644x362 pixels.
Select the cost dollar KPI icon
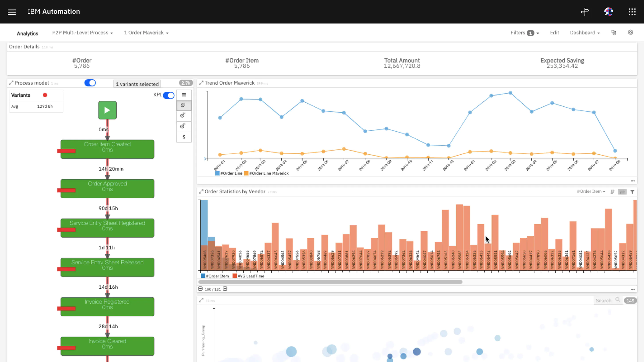184,137
